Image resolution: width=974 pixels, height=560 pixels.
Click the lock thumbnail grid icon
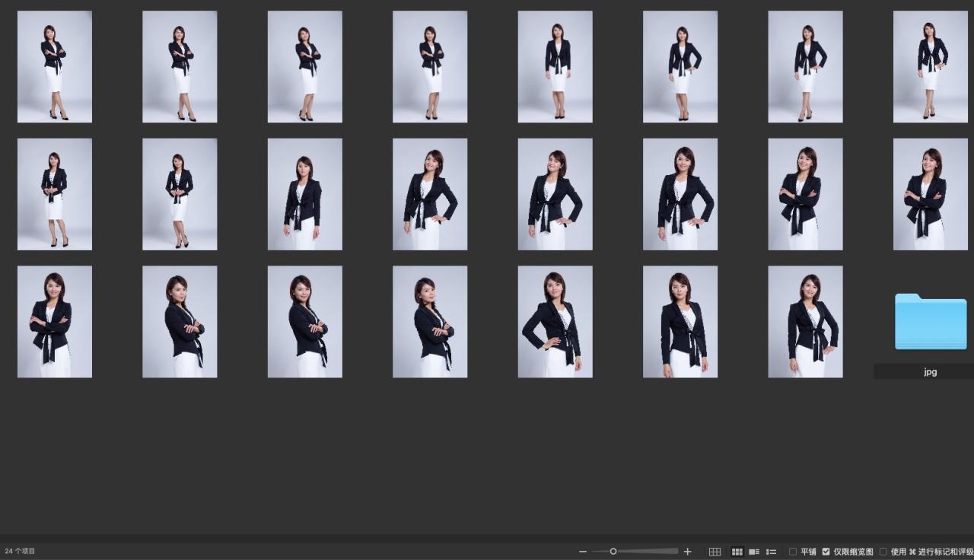click(715, 552)
